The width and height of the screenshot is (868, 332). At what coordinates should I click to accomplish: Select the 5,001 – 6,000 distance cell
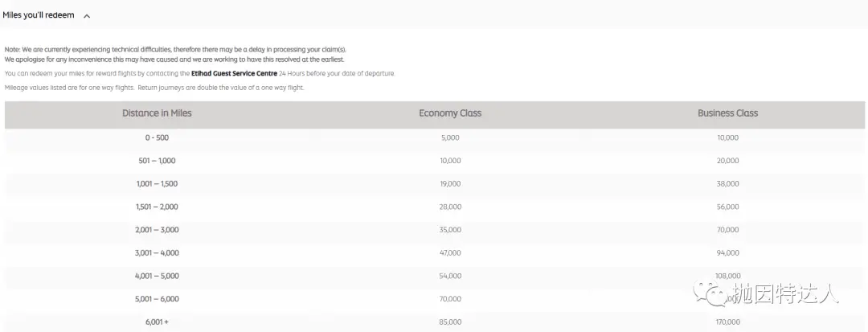click(x=157, y=299)
